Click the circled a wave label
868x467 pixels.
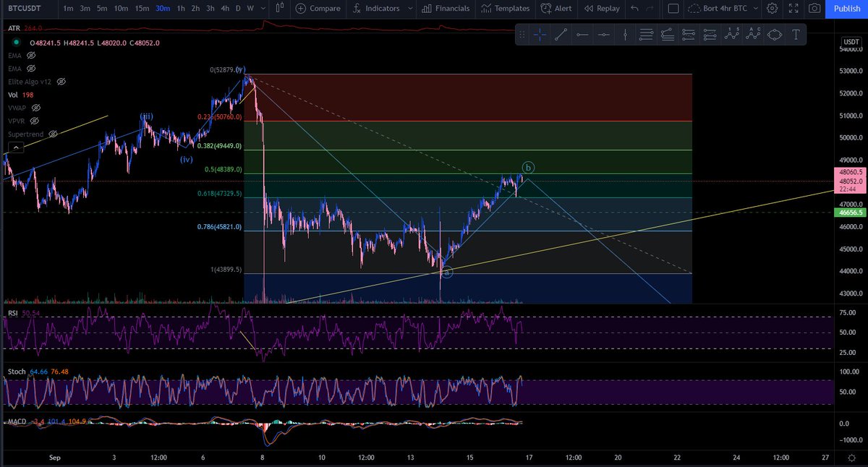[x=447, y=273]
